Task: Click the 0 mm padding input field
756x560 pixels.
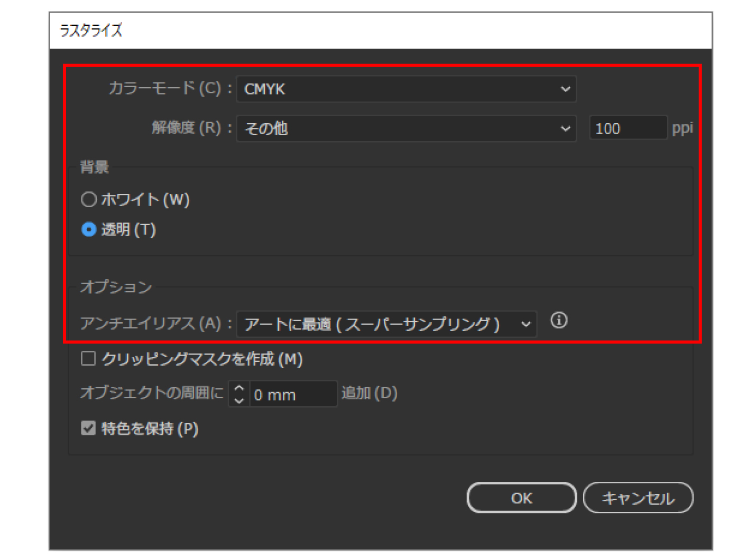Action: point(292,395)
